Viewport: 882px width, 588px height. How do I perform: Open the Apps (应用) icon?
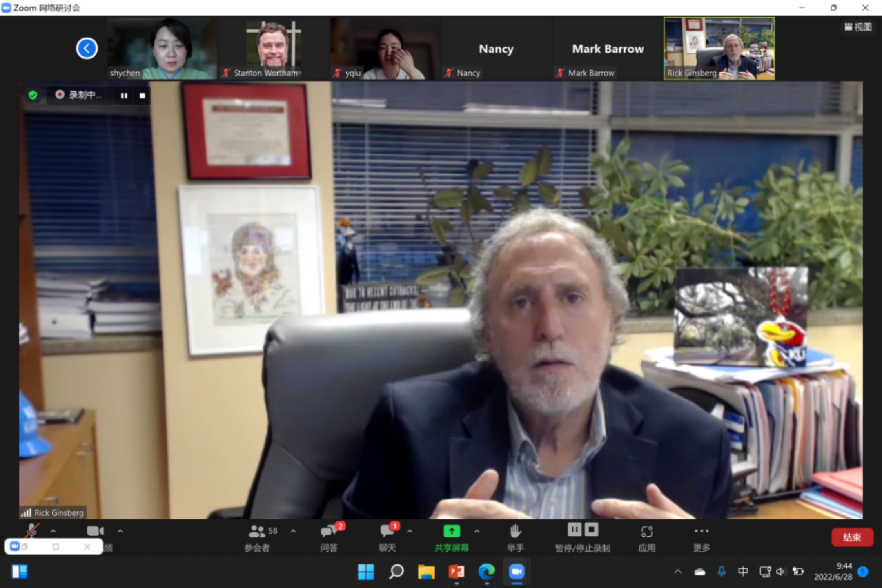(647, 531)
